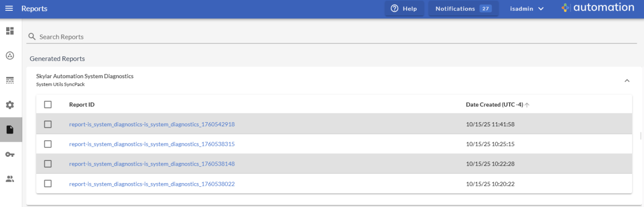Check the box for report ending 1760542918
Screen dimensions: 644x207
point(48,124)
